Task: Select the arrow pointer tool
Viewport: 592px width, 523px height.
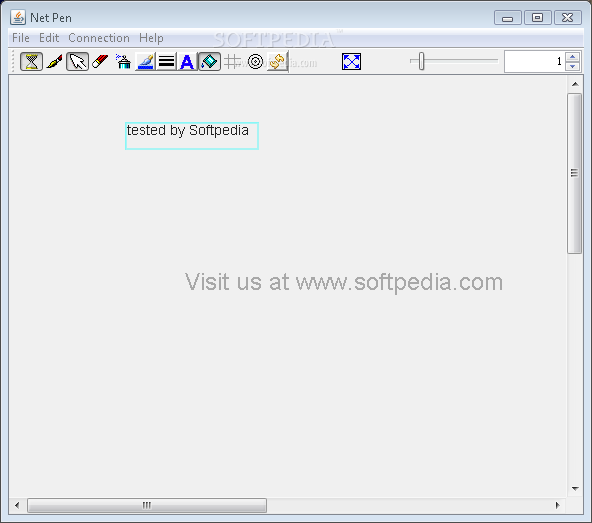Action: (77, 62)
